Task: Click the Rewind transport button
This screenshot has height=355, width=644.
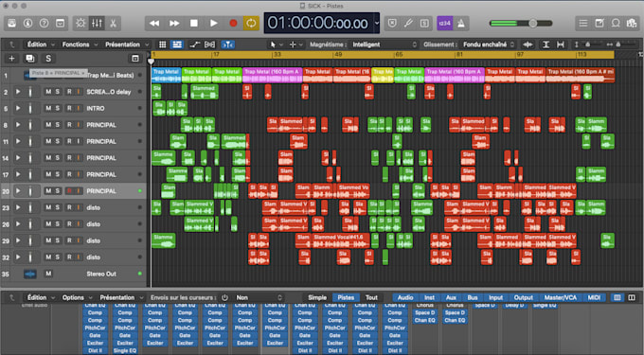Action: point(154,24)
